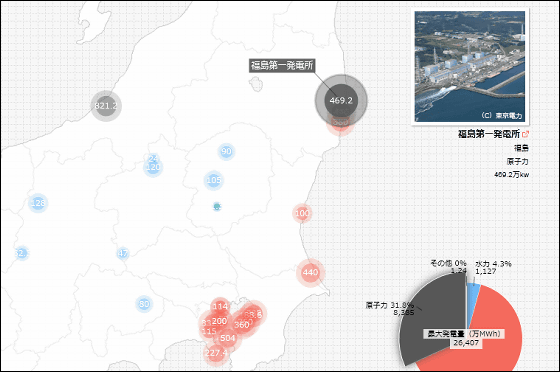The image size is (560, 372).
Task: Select the red 360 thermal marker
Action: point(242,325)
